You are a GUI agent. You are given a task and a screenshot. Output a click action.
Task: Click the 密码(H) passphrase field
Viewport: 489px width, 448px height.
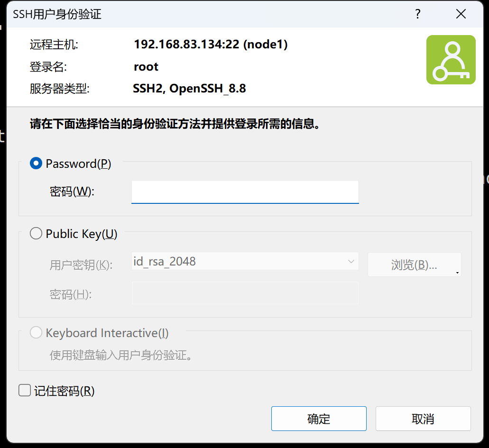245,293
